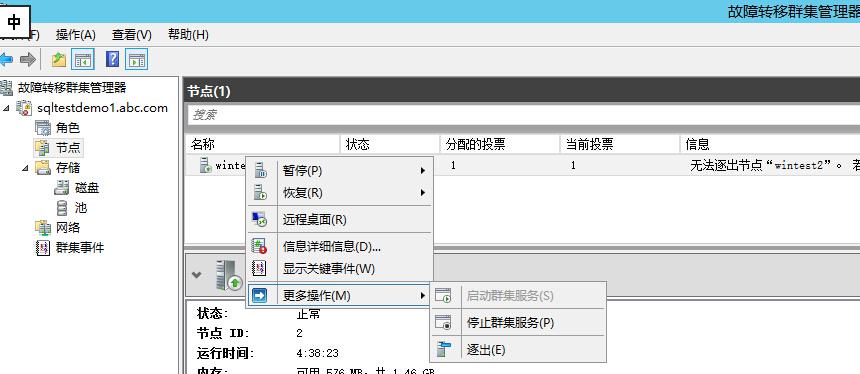The image size is (860, 374).
Task: Click the 中 IME language indicator
Action: point(14,21)
